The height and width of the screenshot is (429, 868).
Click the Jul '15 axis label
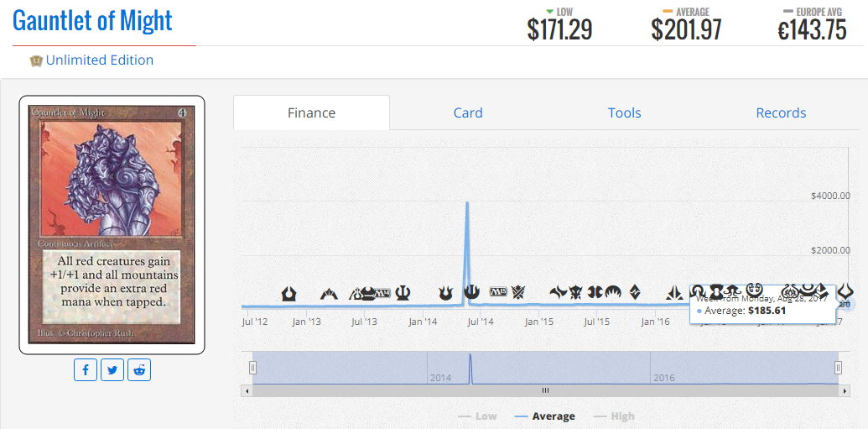[x=597, y=321]
